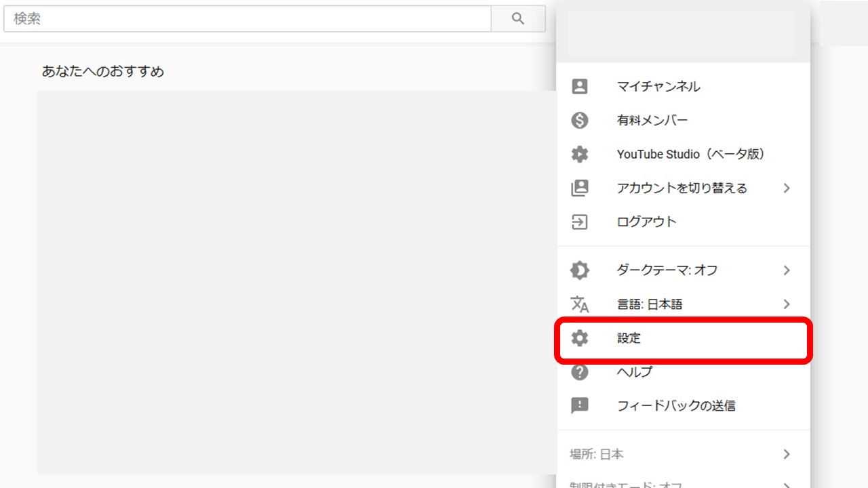868x488 pixels.
Task: Click the アカウントを切り替える account icon
Action: [x=580, y=188]
